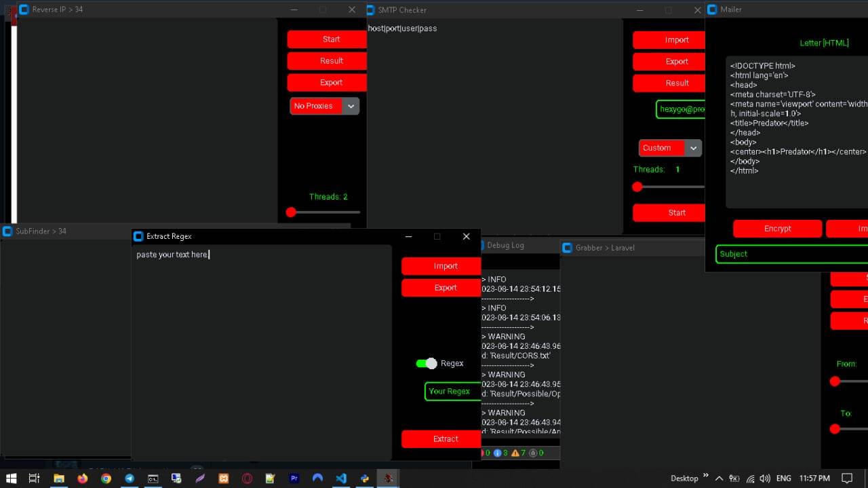The height and width of the screenshot is (488, 868).
Task: Click Export in the SMTP Checker window
Action: [x=669, y=62]
